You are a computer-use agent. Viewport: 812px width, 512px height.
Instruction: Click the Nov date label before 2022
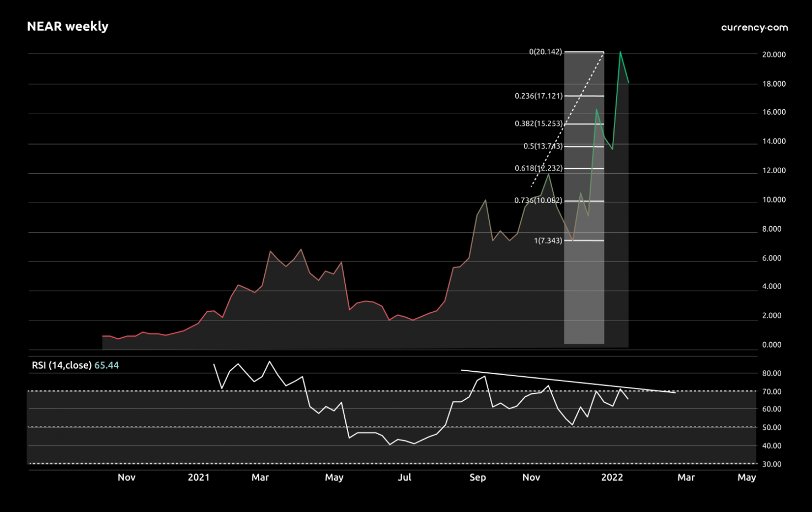(x=531, y=477)
